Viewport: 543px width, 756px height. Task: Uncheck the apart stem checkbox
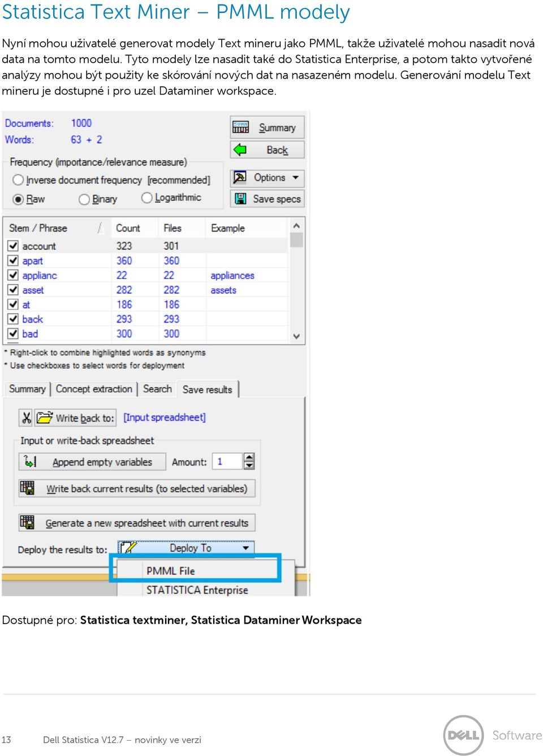tap(13, 260)
